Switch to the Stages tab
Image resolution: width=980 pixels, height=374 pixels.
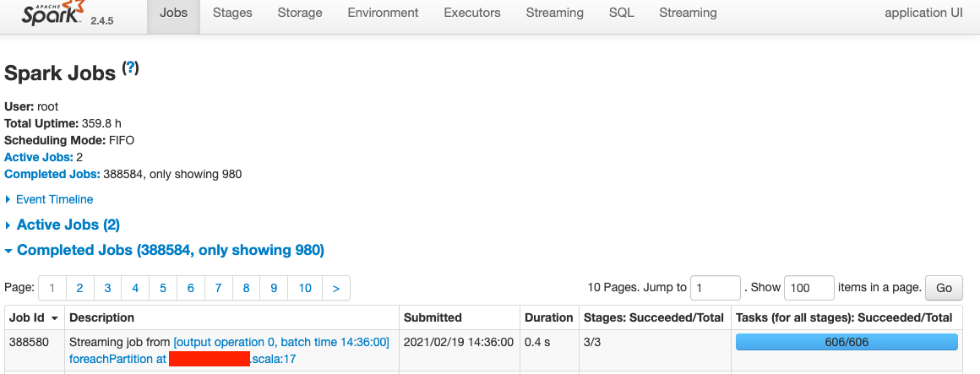pyautogui.click(x=231, y=13)
